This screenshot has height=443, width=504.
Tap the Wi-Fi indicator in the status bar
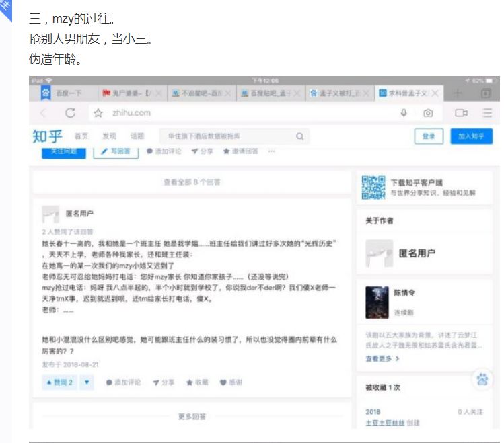pyautogui.click(x=49, y=81)
